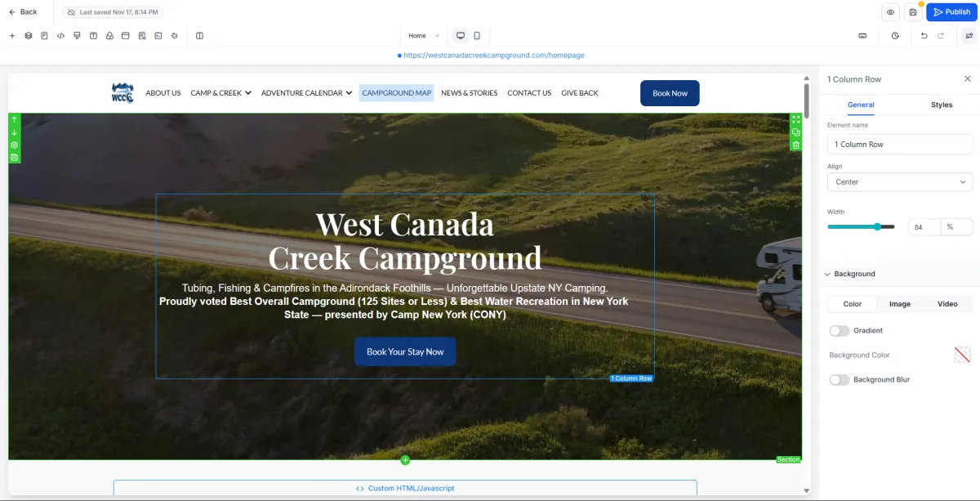Open the Align dropdown set to Center
Viewport: 980px width, 501px height.
pos(899,181)
